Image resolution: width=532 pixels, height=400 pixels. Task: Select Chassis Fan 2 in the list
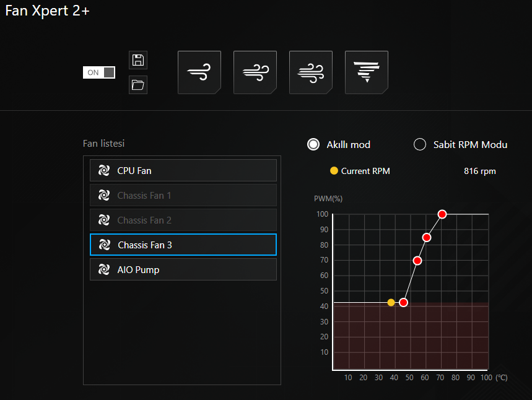pos(183,220)
